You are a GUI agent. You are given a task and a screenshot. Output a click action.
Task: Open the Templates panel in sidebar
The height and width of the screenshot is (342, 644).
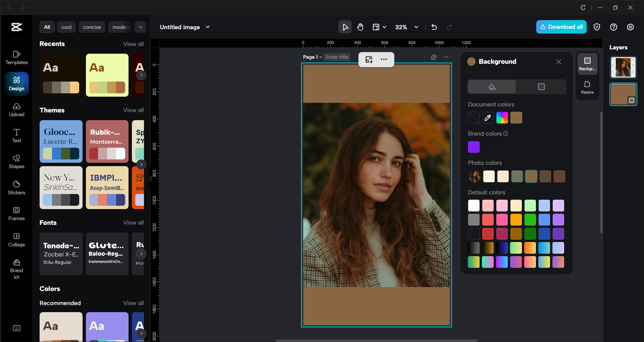[16, 57]
